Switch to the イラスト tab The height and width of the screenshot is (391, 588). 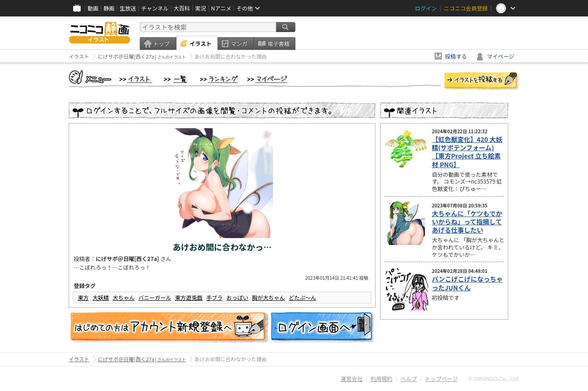(197, 43)
